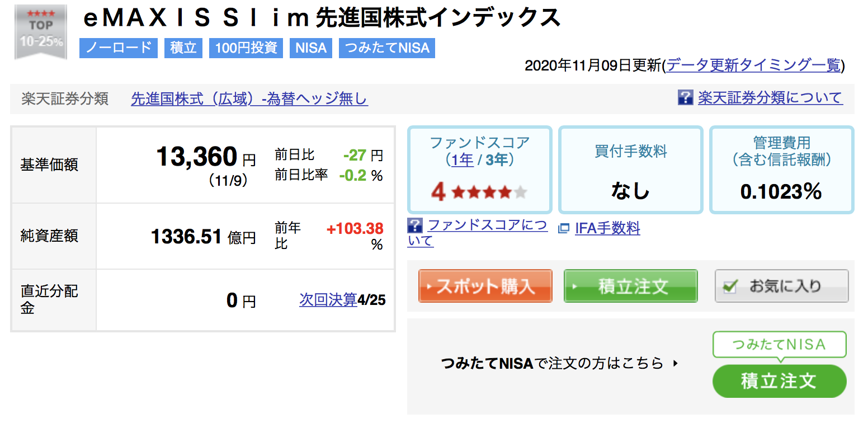Viewport: 868px width, 423px height.
Task: Toggle the お気に入り favorite checkbox
Action: [730, 286]
